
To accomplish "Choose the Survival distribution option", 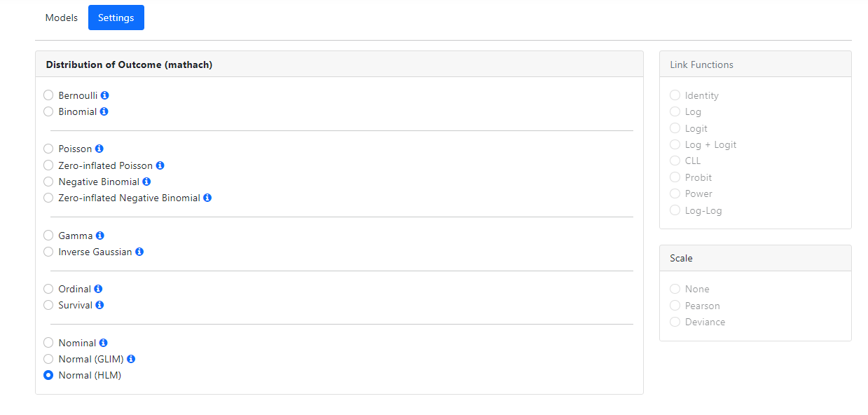I will click(x=48, y=305).
